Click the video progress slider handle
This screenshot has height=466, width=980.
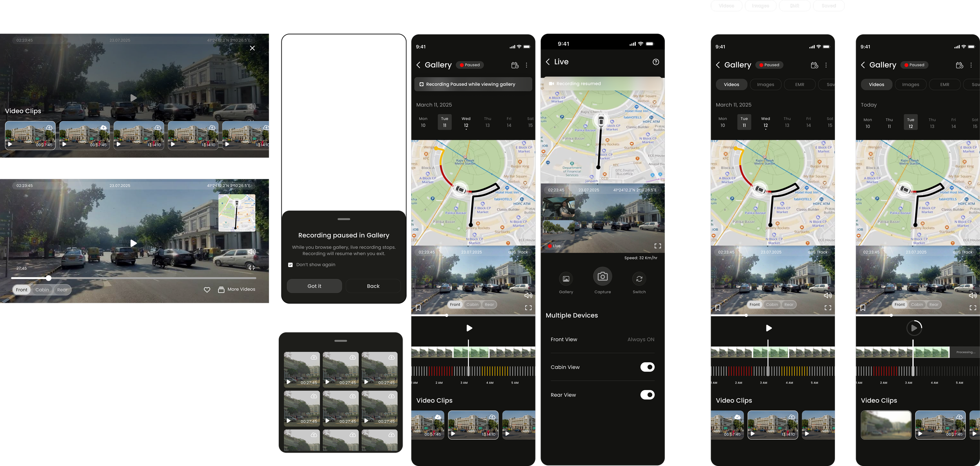click(x=49, y=278)
